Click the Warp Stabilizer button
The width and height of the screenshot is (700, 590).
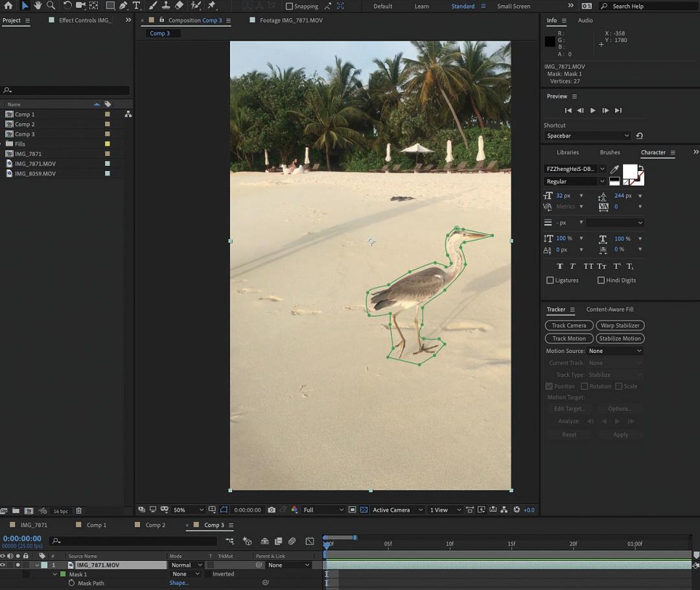coord(620,325)
